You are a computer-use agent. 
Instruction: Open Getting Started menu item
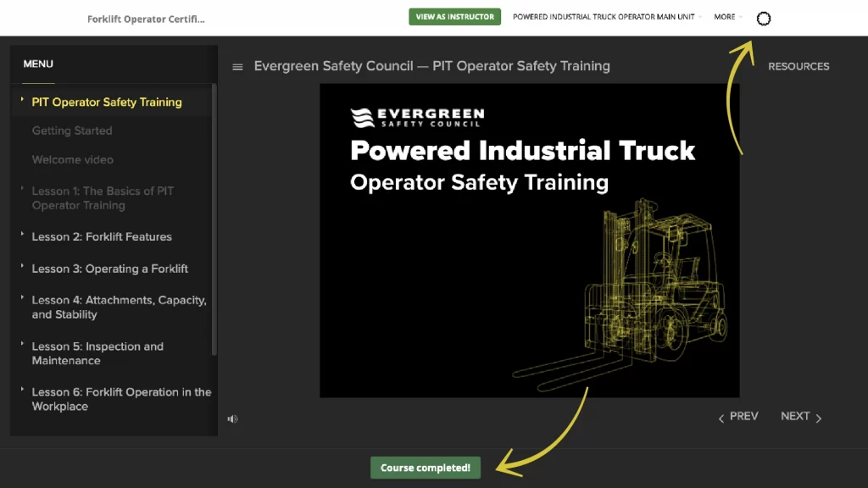coord(72,131)
